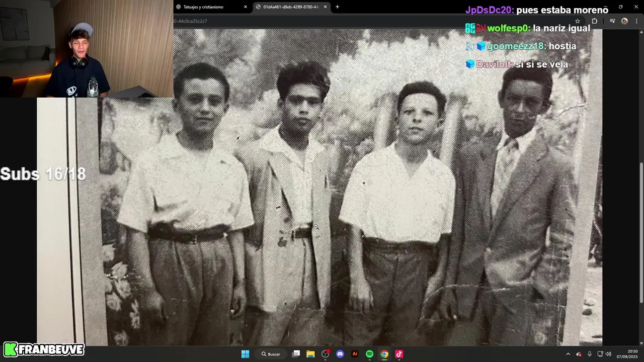Restore the Chrome window size
The image size is (644, 362).
pos(620,7)
